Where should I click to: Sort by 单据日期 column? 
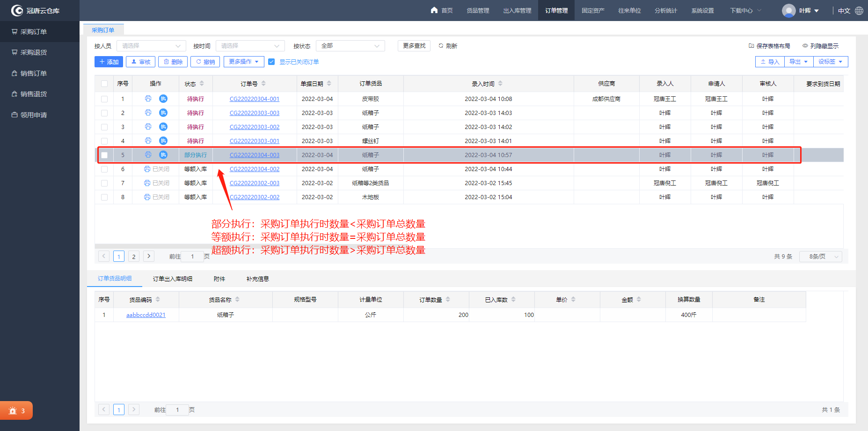click(329, 84)
